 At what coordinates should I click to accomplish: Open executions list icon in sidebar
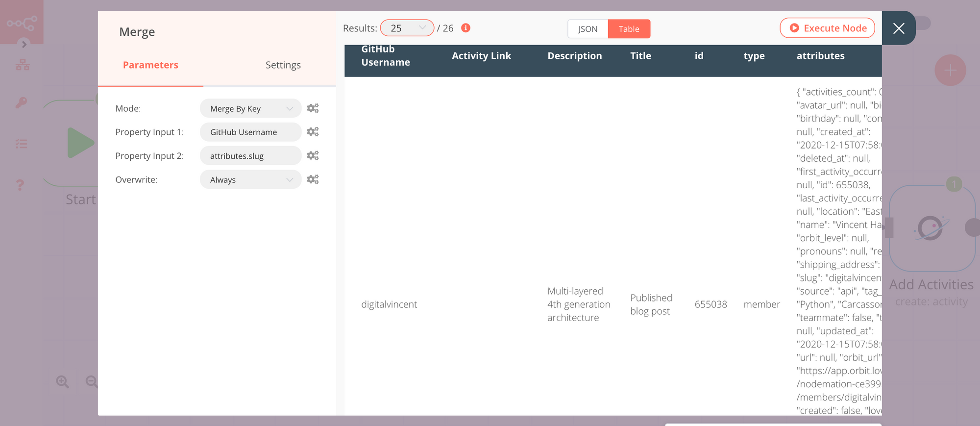[21, 144]
